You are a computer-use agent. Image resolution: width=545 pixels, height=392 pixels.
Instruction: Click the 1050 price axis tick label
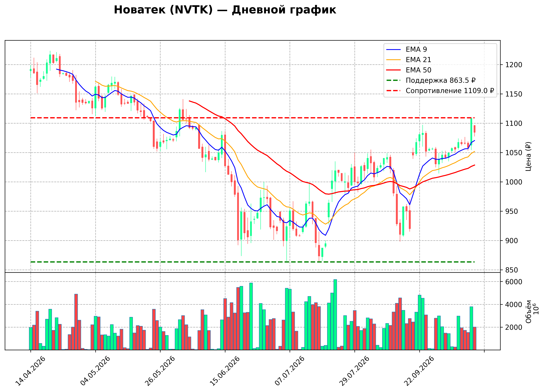[x=514, y=153]
